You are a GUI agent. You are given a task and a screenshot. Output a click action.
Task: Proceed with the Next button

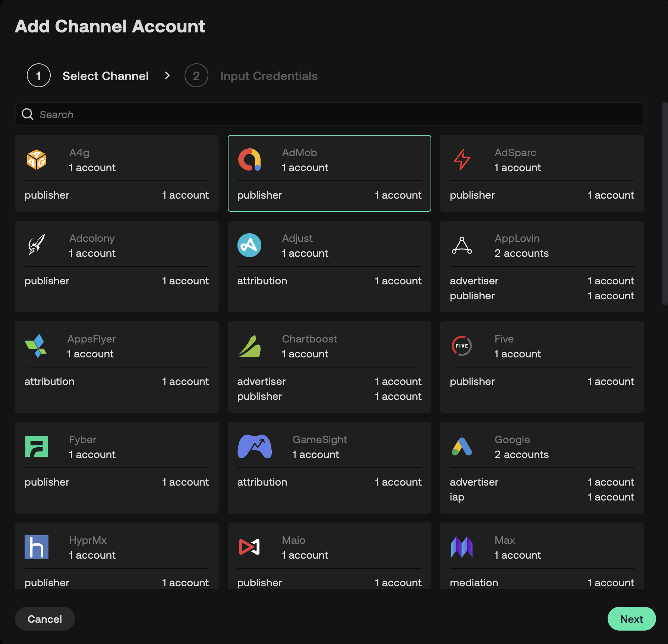(x=632, y=619)
